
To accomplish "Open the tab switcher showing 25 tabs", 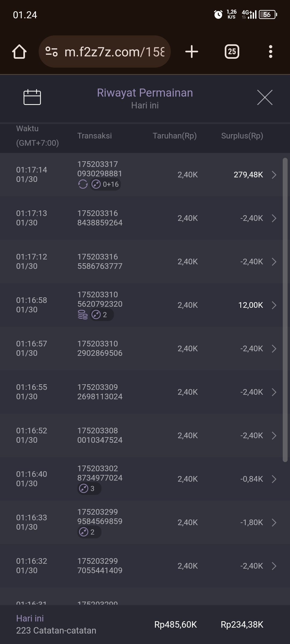I will (x=232, y=52).
